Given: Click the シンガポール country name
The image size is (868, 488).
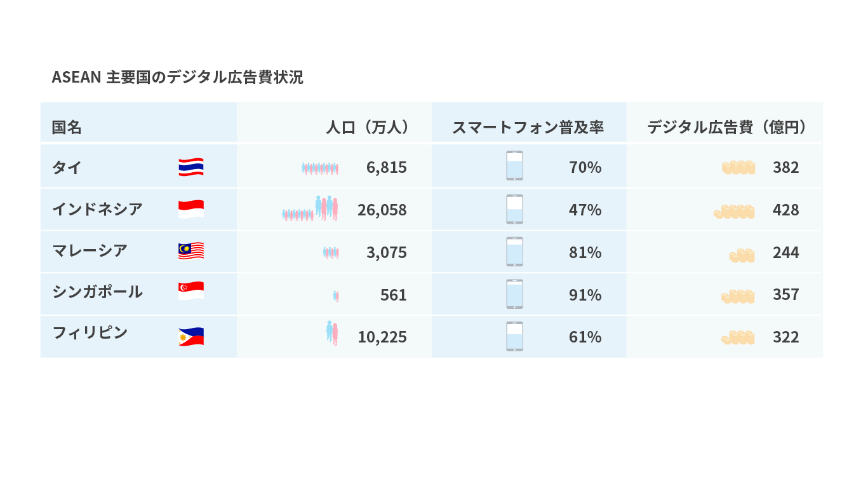Looking at the screenshot, I should (x=97, y=292).
